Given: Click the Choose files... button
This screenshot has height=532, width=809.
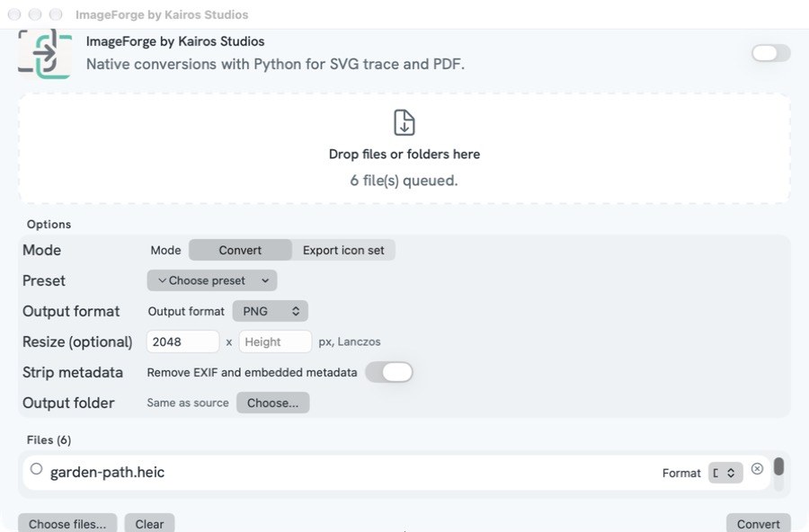Looking at the screenshot, I should (x=67, y=524).
